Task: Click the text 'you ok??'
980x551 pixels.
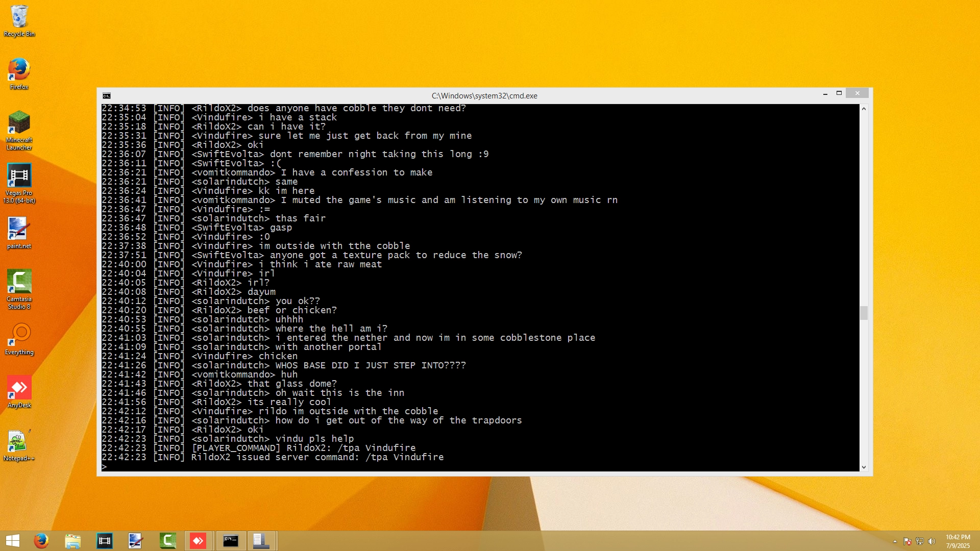Action: tap(298, 301)
